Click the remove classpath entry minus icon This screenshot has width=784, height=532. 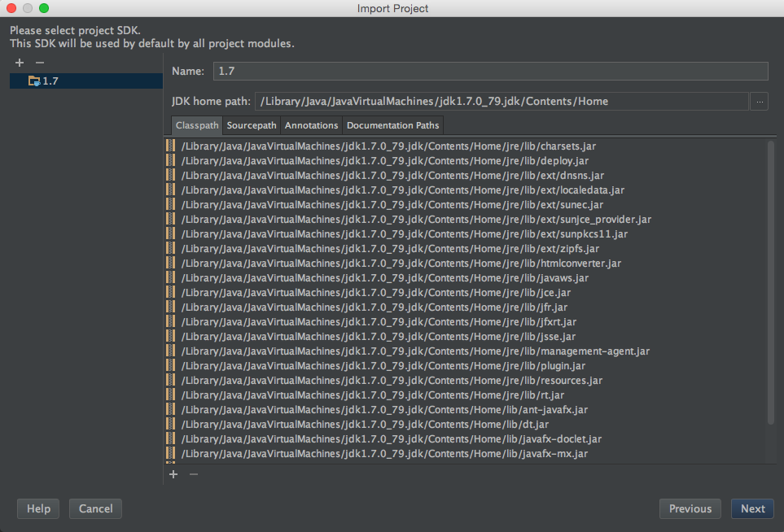click(194, 473)
